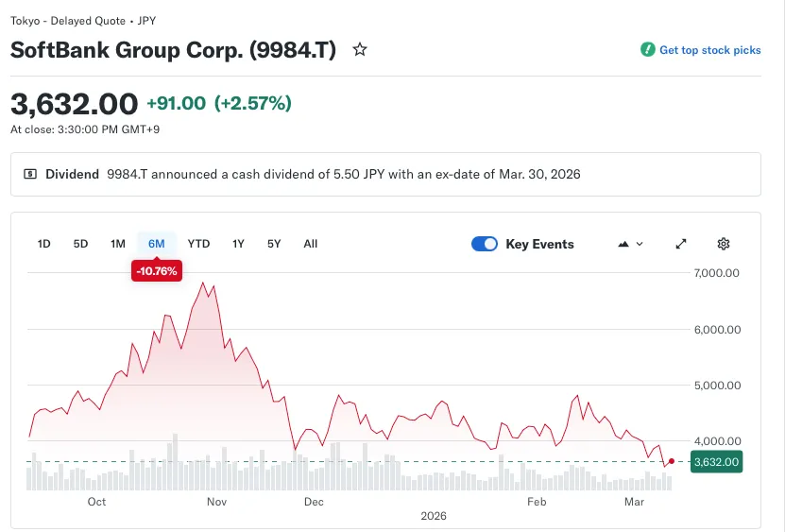Open Get top stock picks link

tap(709, 50)
